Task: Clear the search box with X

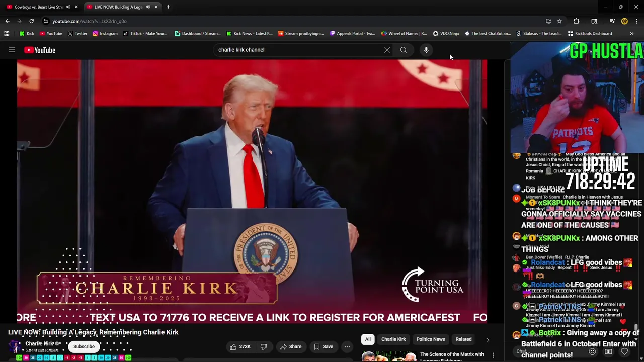Action: click(x=387, y=50)
